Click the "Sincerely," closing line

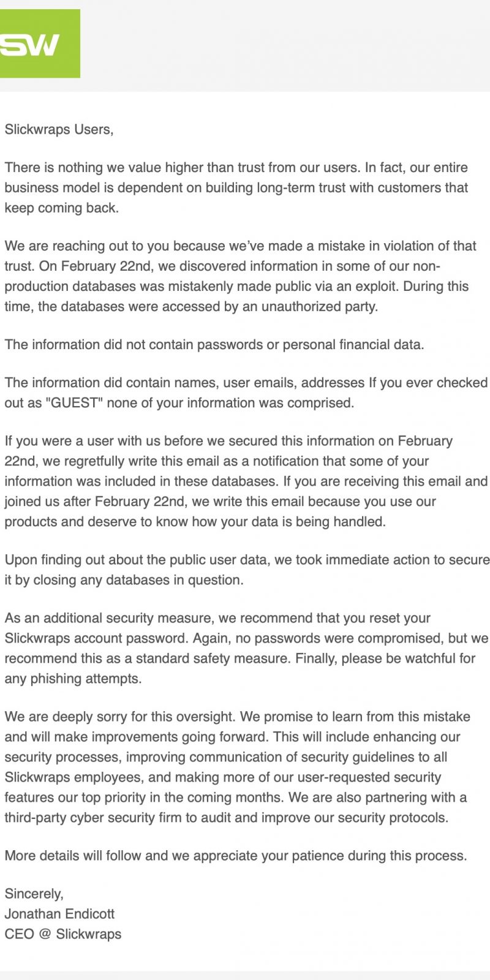[34, 894]
